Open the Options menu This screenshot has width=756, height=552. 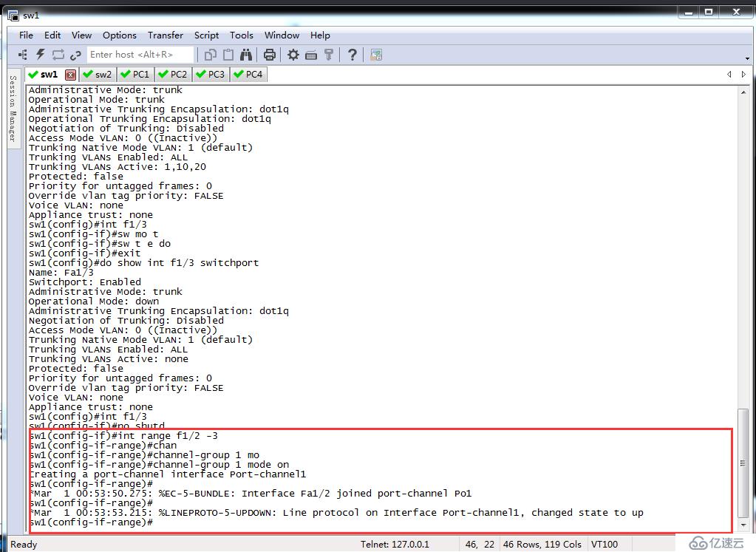[x=119, y=35]
